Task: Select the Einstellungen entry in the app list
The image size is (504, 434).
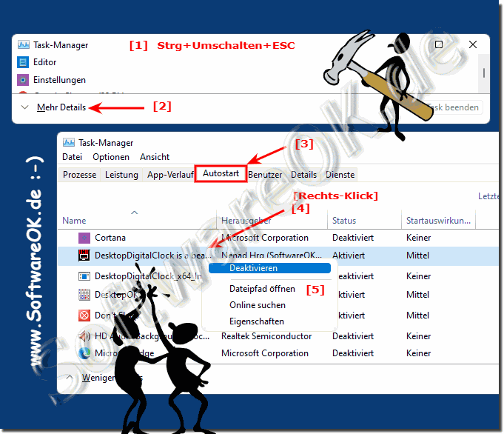Action: (59, 80)
